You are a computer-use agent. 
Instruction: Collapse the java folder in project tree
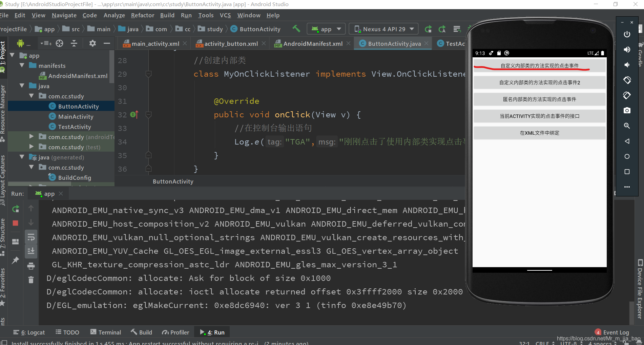coord(22,86)
